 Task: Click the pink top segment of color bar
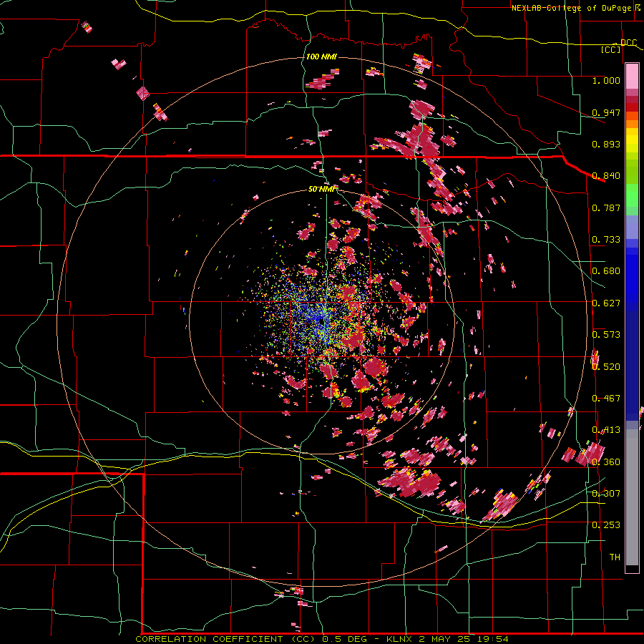pyautogui.click(x=632, y=76)
